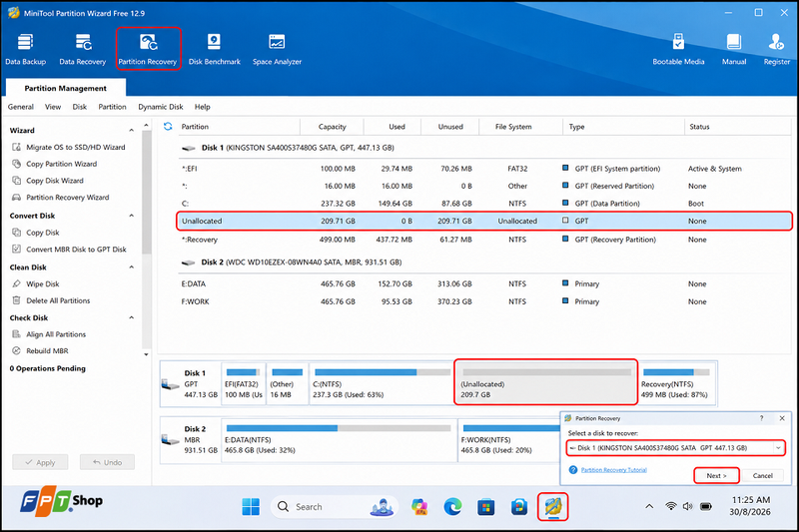This screenshot has width=799, height=532.
Task: Choose Copy Disk under Convert Disk
Action: pos(36,233)
